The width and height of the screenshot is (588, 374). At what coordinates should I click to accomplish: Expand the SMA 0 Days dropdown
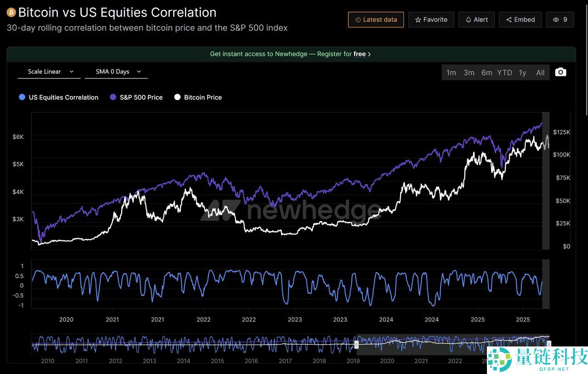pos(116,72)
